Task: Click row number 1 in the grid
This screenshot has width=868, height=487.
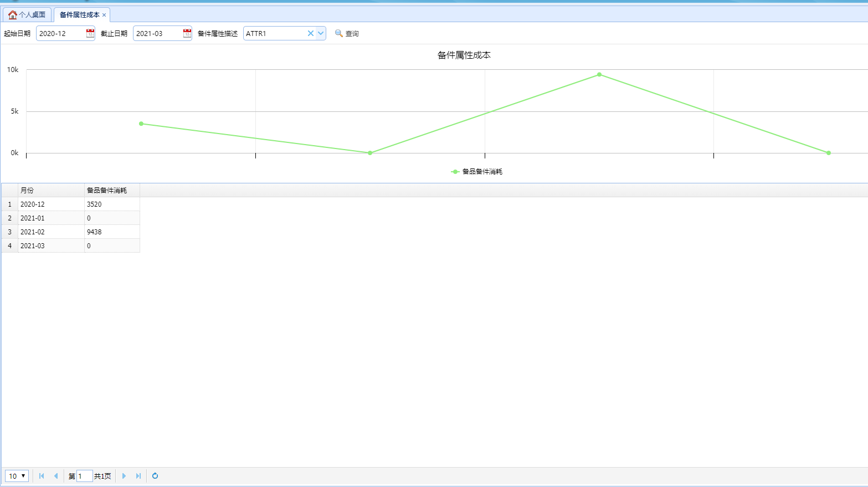Action: point(9,204)
